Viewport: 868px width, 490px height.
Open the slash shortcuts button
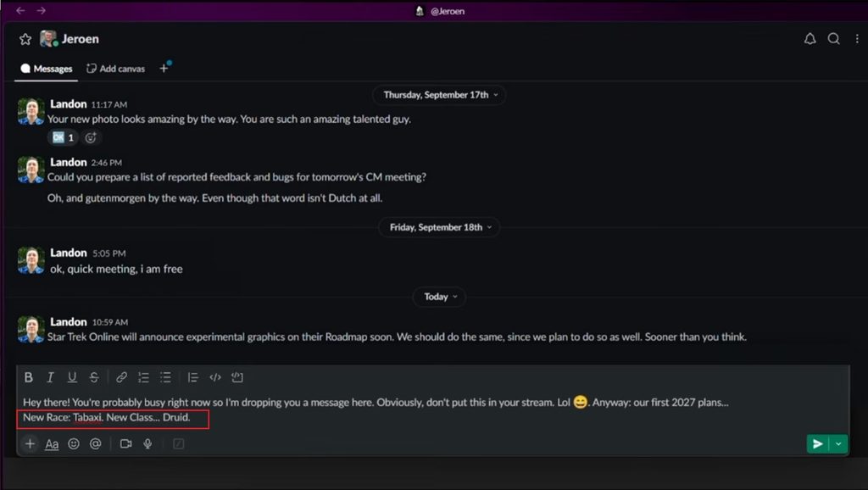tap(178, 443)
